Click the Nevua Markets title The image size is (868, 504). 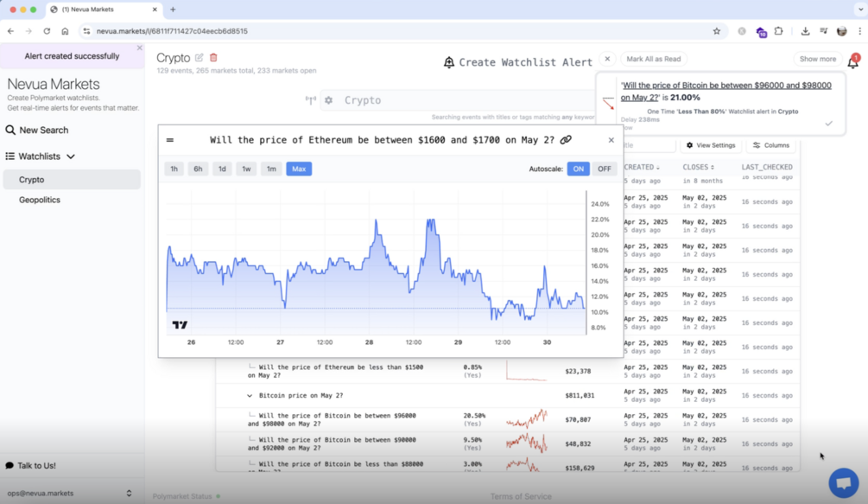54,84
